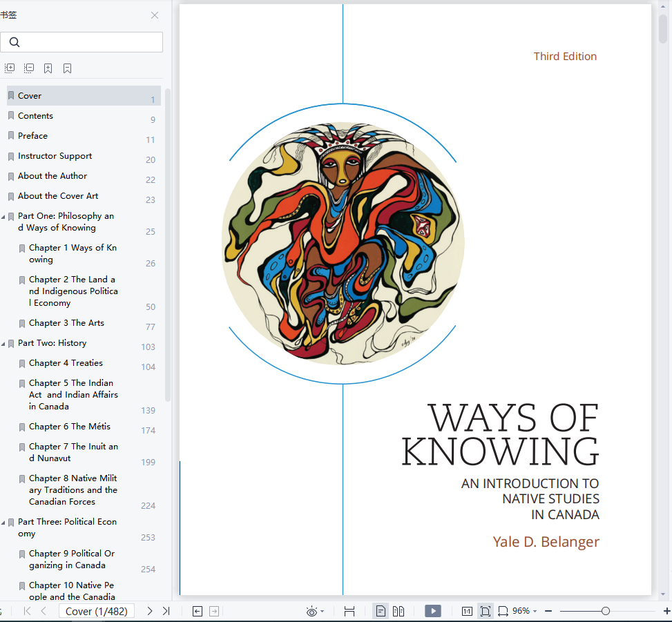
Task: Open Chapter 2 The Land bookmark
Action: pyautogui.click(x=73, y=291)
